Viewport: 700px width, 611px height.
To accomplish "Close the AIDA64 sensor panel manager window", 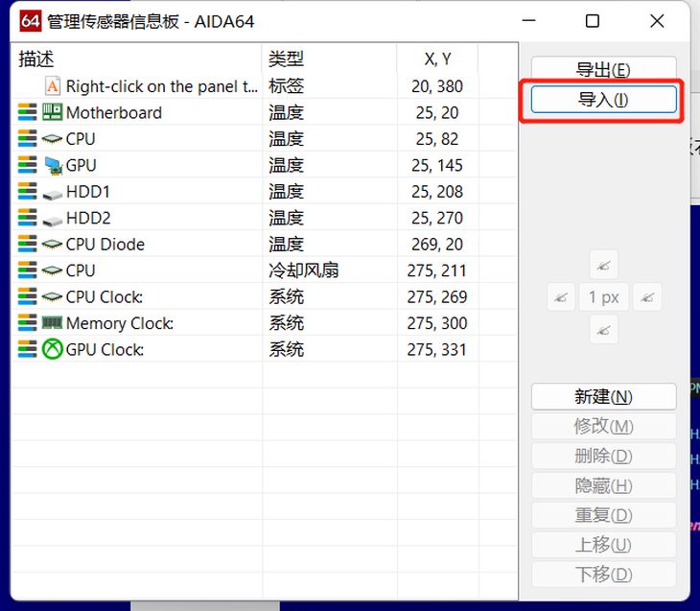I will coord(657,20).
